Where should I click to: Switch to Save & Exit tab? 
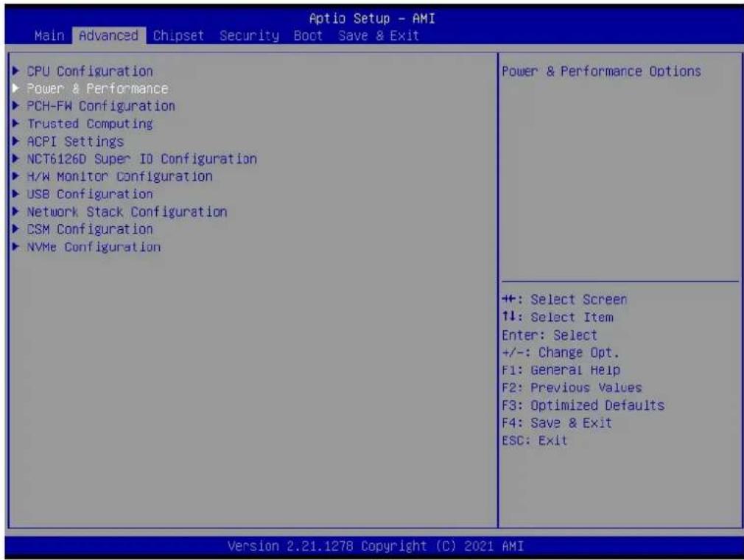coord(379,35)
